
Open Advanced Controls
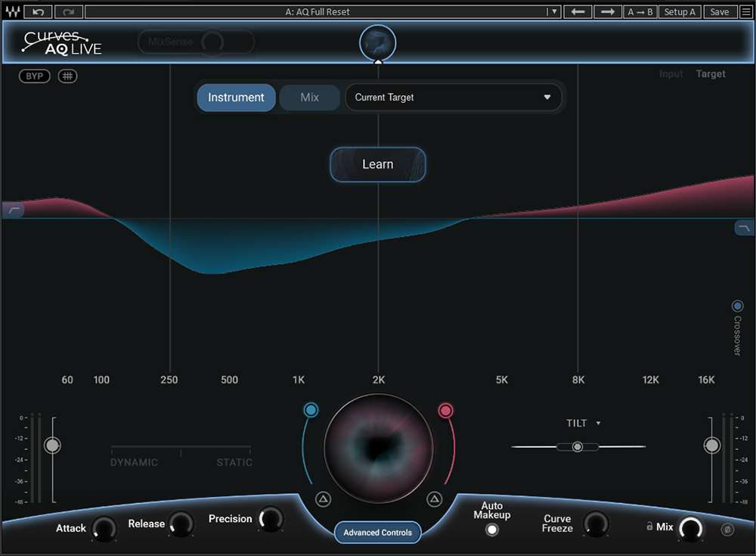377,533
